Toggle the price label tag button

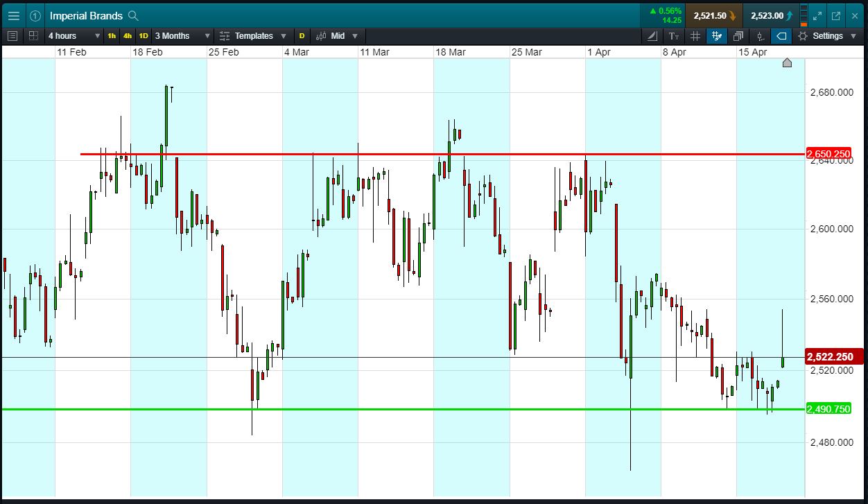point(781,36)
